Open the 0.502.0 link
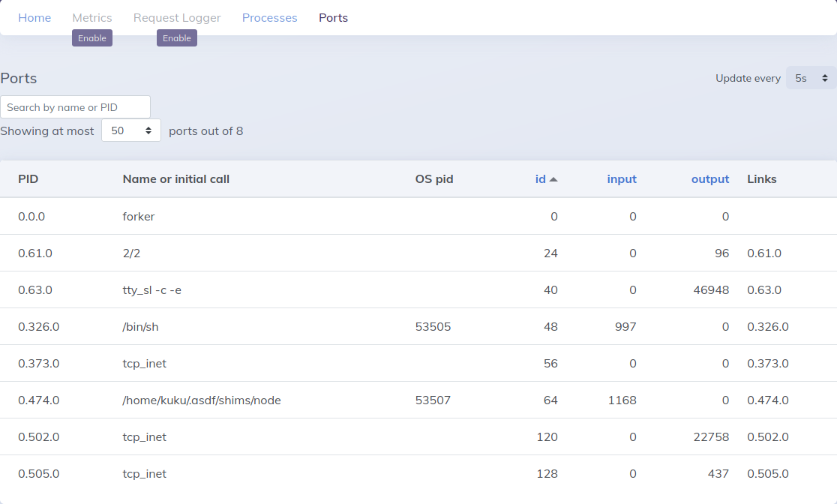Screen dimensions: 837x504 768,436
